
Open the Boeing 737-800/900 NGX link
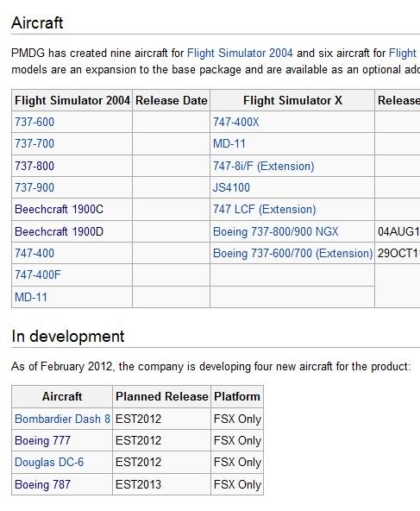tap(275, 231)
